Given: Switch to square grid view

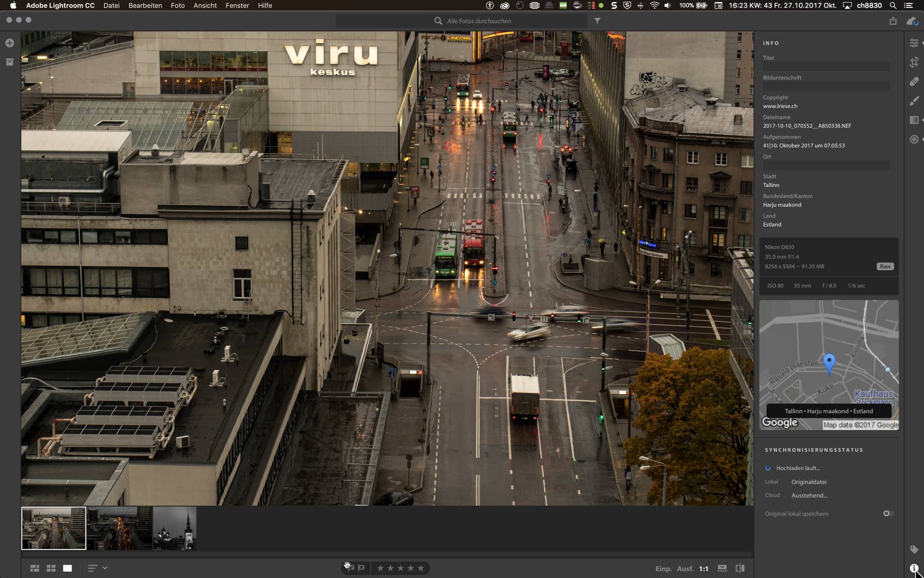Looking at the screenshot, I should pyautogui.click(x=51, y=568).
